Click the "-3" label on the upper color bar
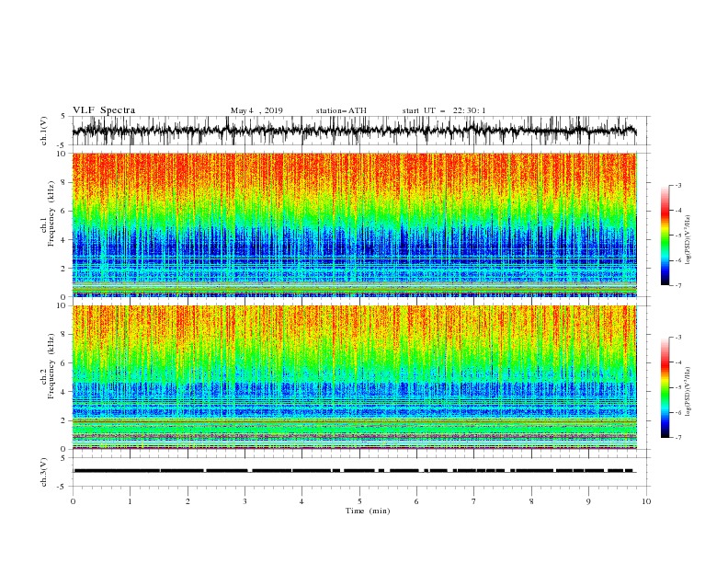The image size is (728, 563). 677,185
